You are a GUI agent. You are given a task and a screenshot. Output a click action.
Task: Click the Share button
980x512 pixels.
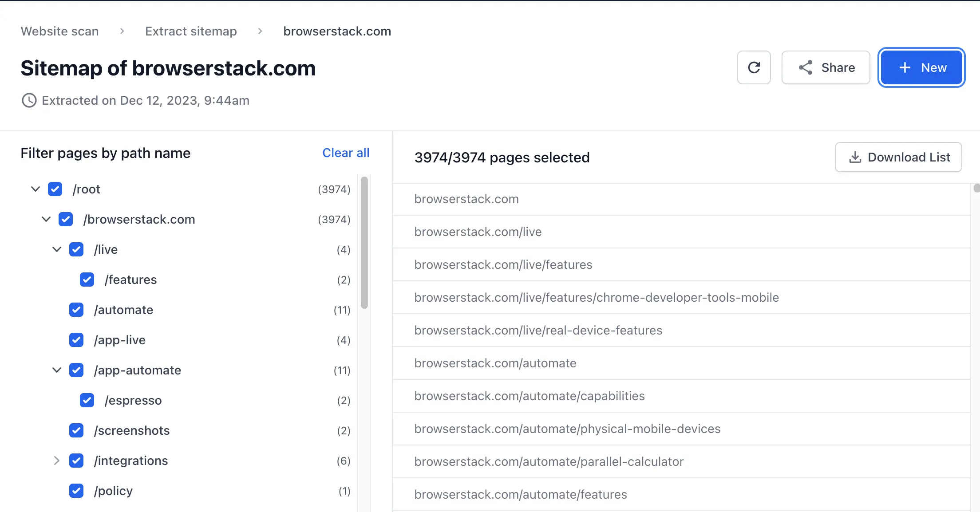click(x=826, y=67)
